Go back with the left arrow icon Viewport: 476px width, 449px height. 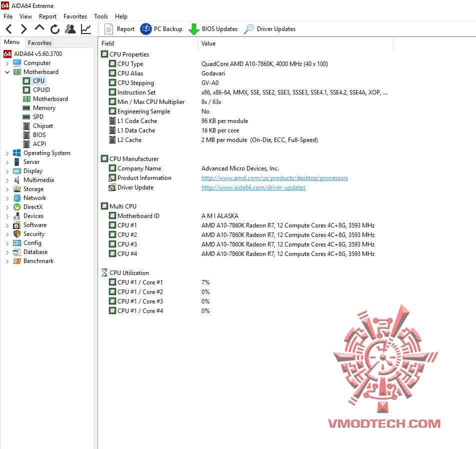click(9, 29)
